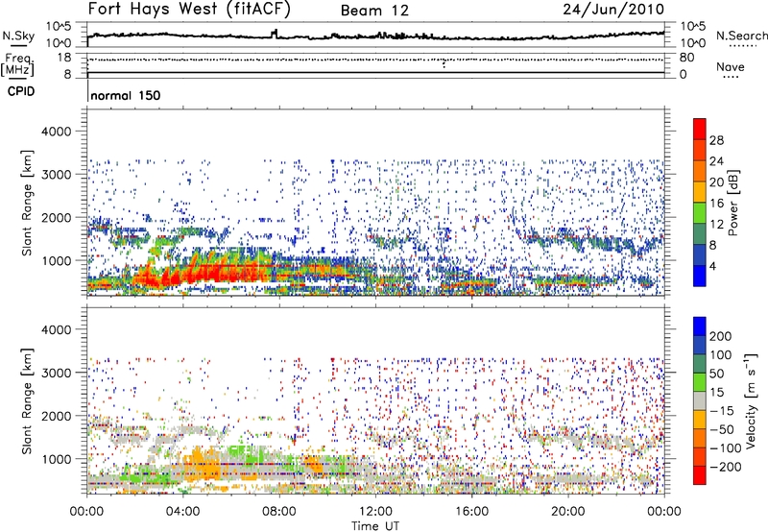Click the "15" velocity colorbar label

point(716,393)
